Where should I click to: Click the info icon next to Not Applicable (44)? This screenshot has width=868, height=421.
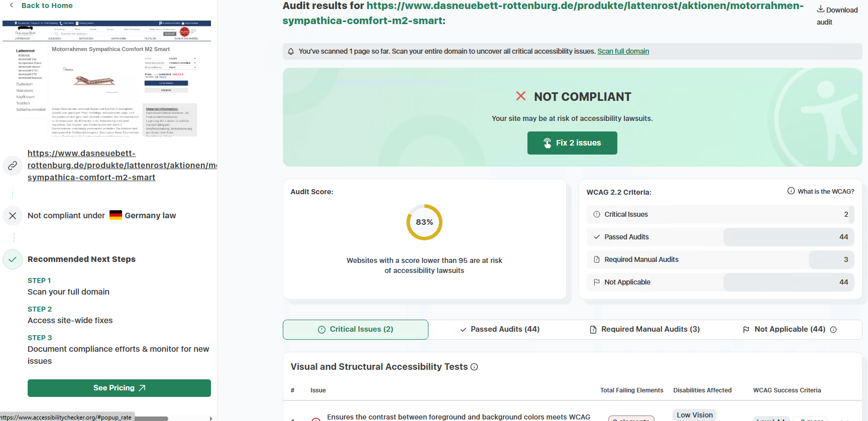(x=833, y=330)
